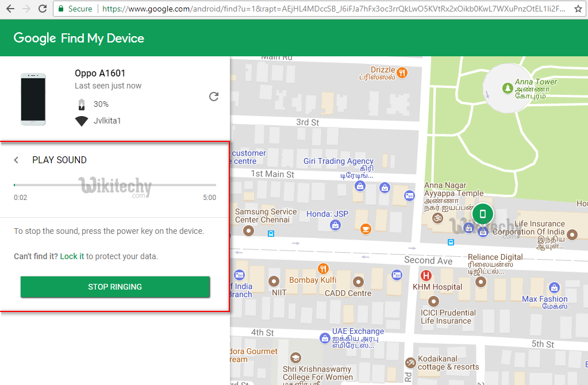Viewport: 588px width, 385px height.
Task: Click the browser back arrow
Action: (10, 9)
